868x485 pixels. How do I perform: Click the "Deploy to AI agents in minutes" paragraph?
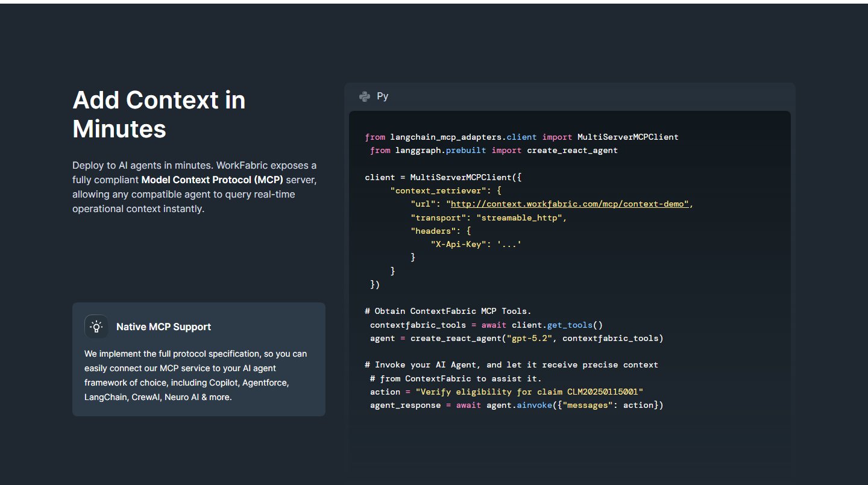coord(195,187)
